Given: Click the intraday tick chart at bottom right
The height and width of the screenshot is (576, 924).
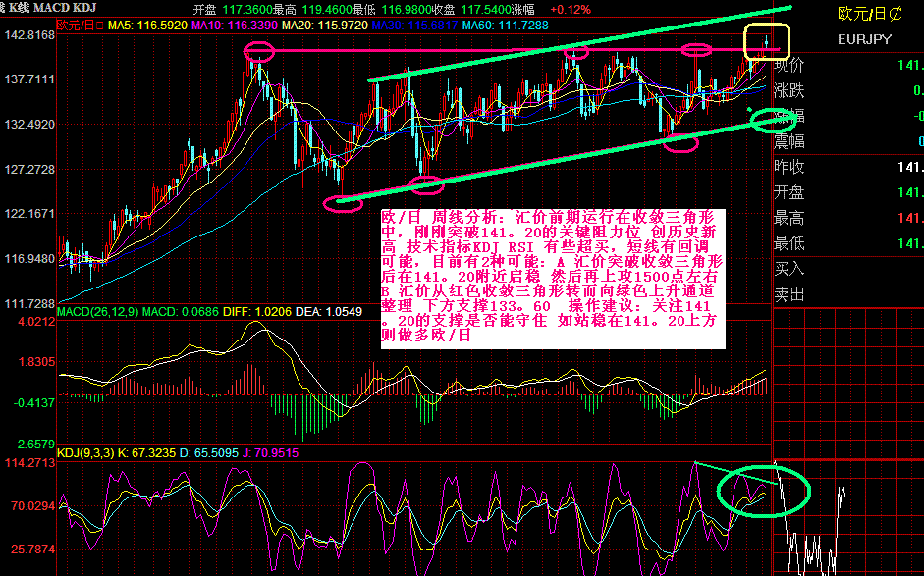Looking at the screenshot, I should click(x=848, y=518).
